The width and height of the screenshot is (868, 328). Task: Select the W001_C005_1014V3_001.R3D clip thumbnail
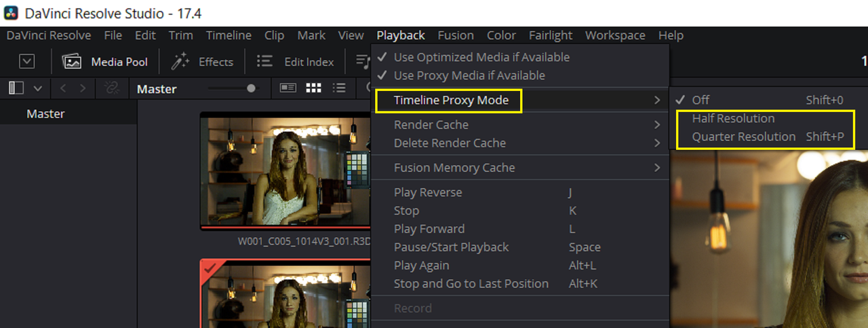(x=285, y=170)
